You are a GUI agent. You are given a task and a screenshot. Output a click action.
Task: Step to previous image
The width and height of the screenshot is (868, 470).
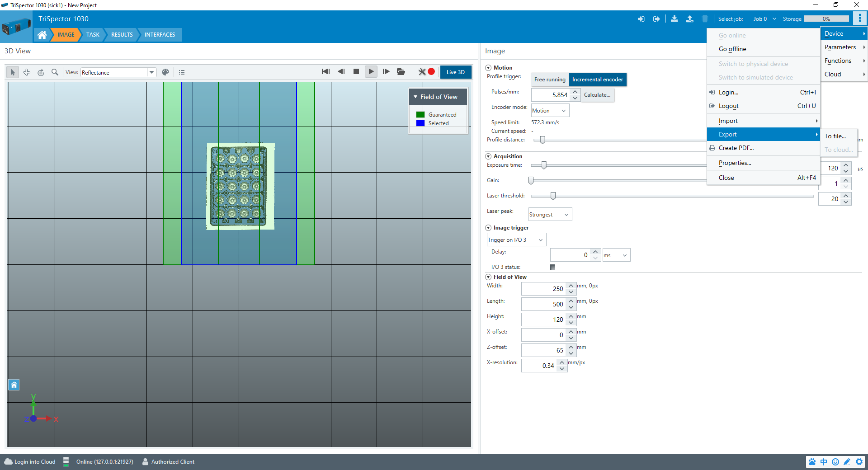pyautogui.click(x=341, y=72)
